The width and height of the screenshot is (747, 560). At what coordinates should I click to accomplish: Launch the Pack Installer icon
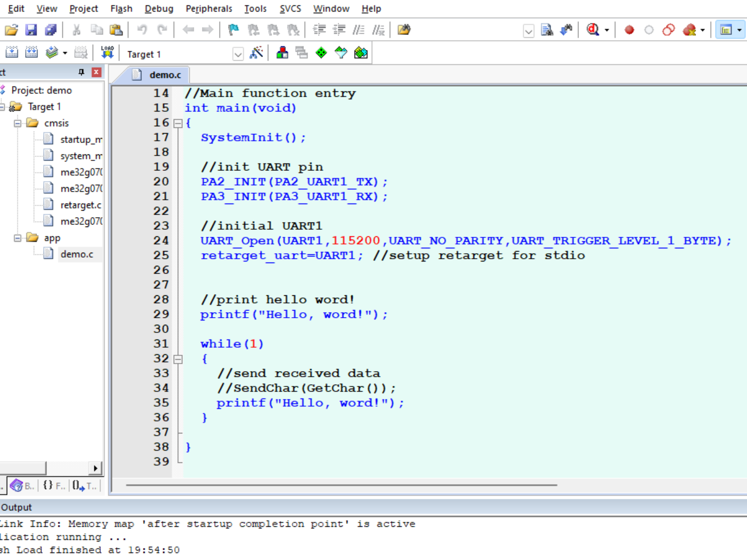click(x=361, y=53)
